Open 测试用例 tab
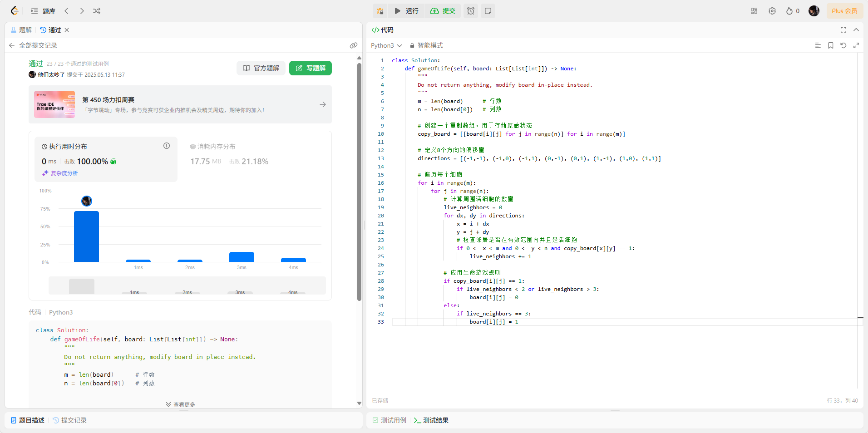The image size is (868, 433). point(390,420)
